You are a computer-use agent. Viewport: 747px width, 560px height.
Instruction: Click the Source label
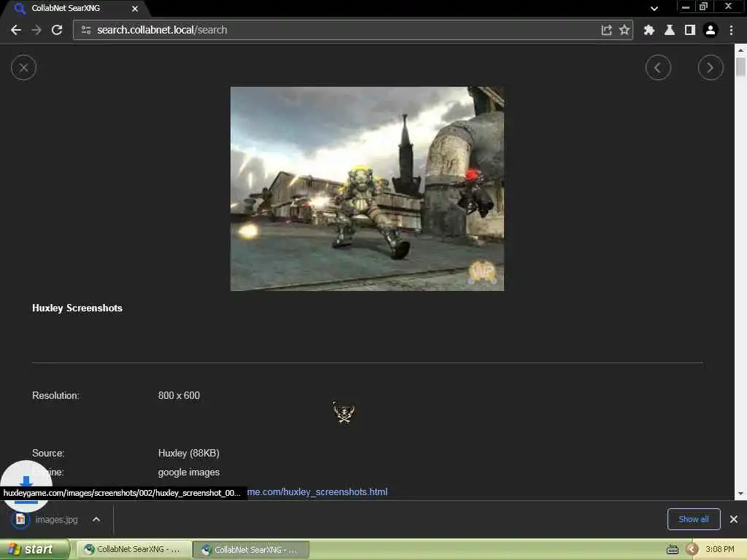[x=48, y=453]
